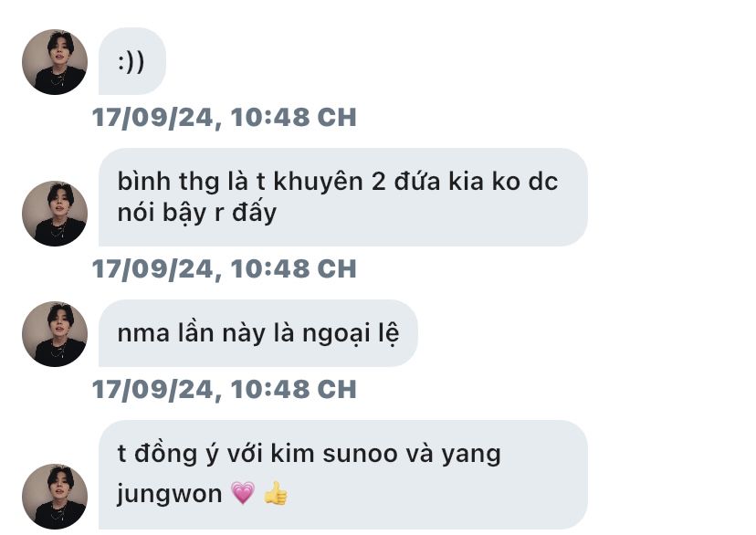The height and width of the screenshot is (535, 756).
Task: Click the word "khuyên" in second message
Action: coord(318,182)
